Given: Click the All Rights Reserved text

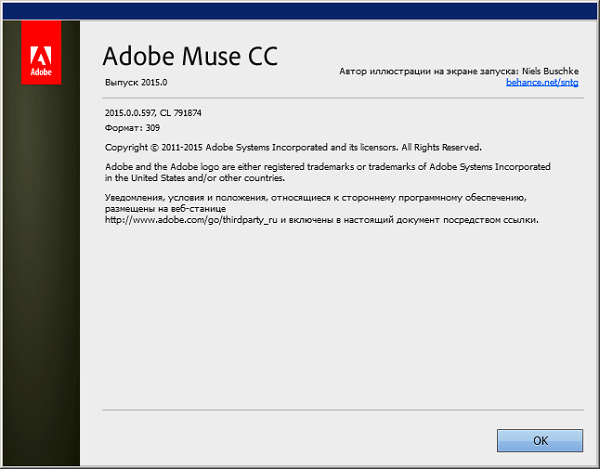Looking at the screenshot, I should point(438,146).
